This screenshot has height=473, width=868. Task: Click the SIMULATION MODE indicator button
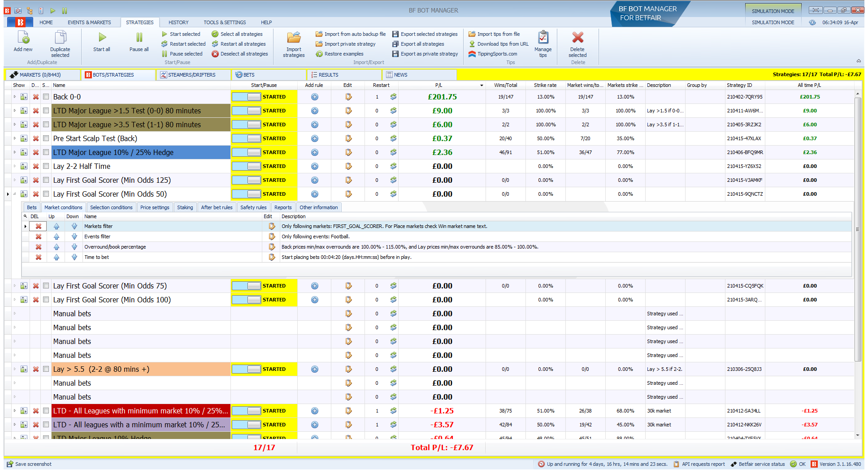[773, 11]
